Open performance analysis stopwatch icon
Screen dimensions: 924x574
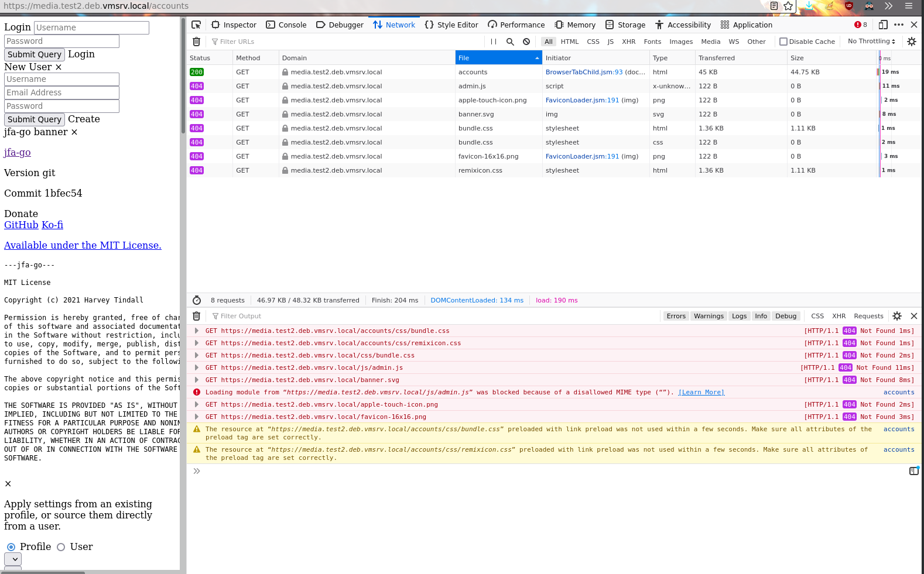tap(197, 300)
